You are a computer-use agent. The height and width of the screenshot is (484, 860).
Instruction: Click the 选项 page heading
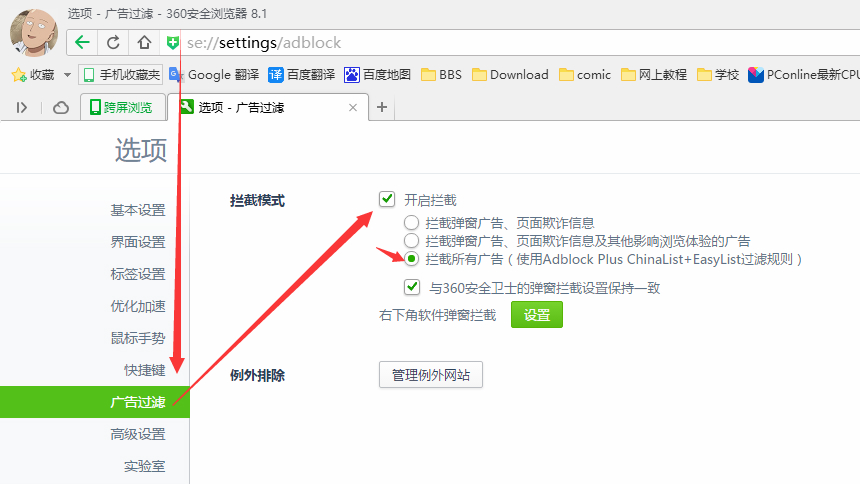(x=140, y=150)
